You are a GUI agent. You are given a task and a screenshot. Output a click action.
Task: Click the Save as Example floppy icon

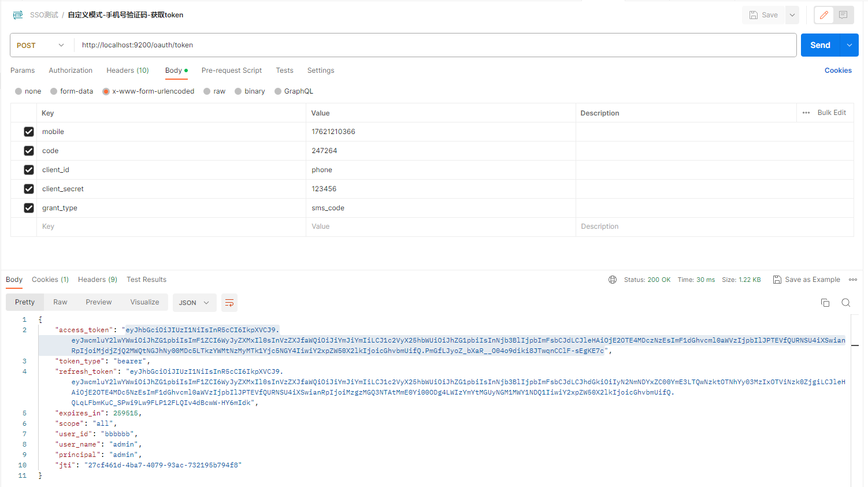point(777,280)
